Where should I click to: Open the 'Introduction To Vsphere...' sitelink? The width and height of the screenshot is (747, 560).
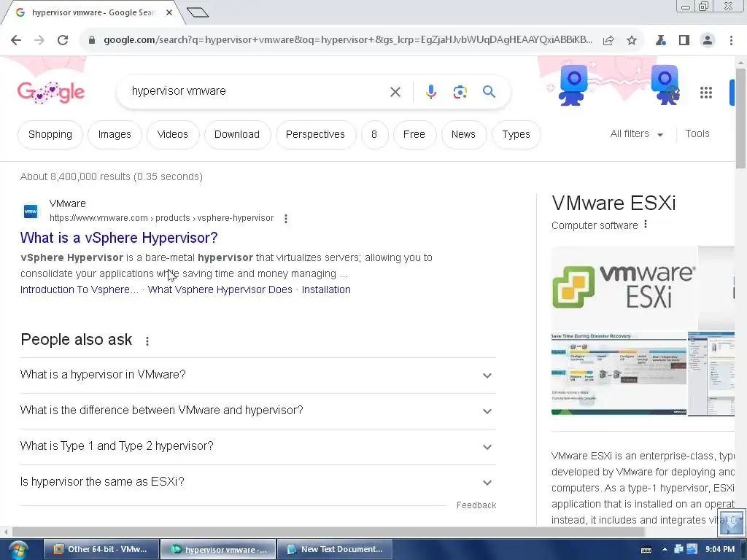click(80, 289)
